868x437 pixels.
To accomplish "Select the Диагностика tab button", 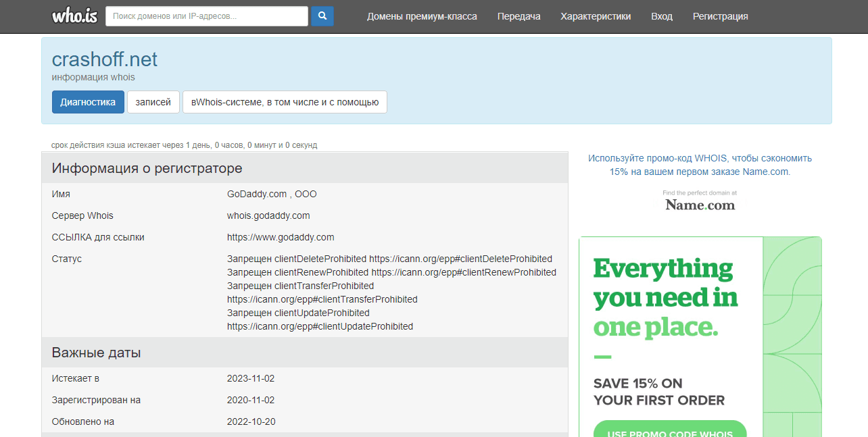I will click(x=88, y=102).
